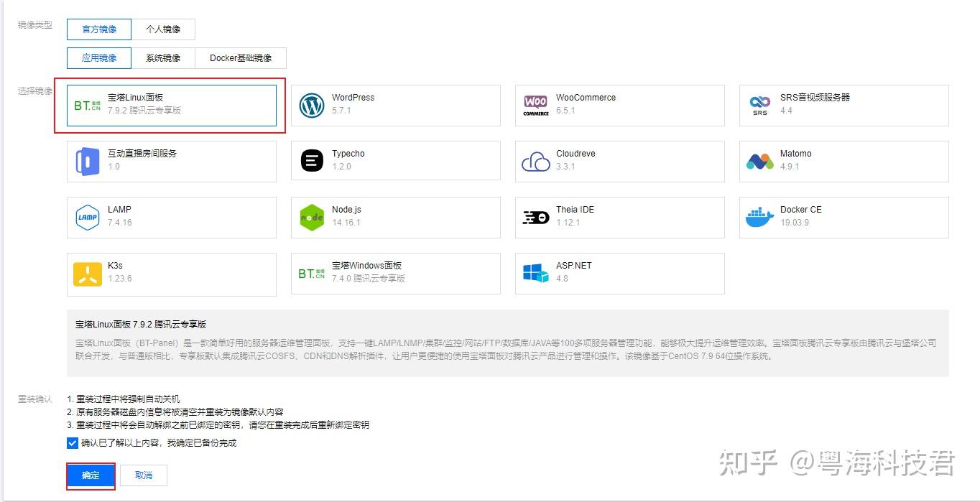The height and width of the screenshot is (502, 980).
Task: Choose the K3s 1.23.6 image card
Action: pyautogui.click(x=172, y=274)
